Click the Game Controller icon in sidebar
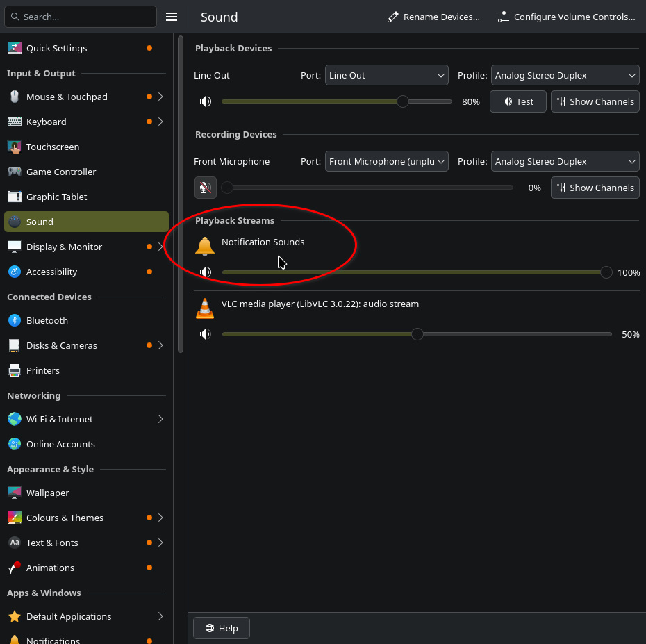This screenshot has width=646, height=644. (x=15, y=172)
